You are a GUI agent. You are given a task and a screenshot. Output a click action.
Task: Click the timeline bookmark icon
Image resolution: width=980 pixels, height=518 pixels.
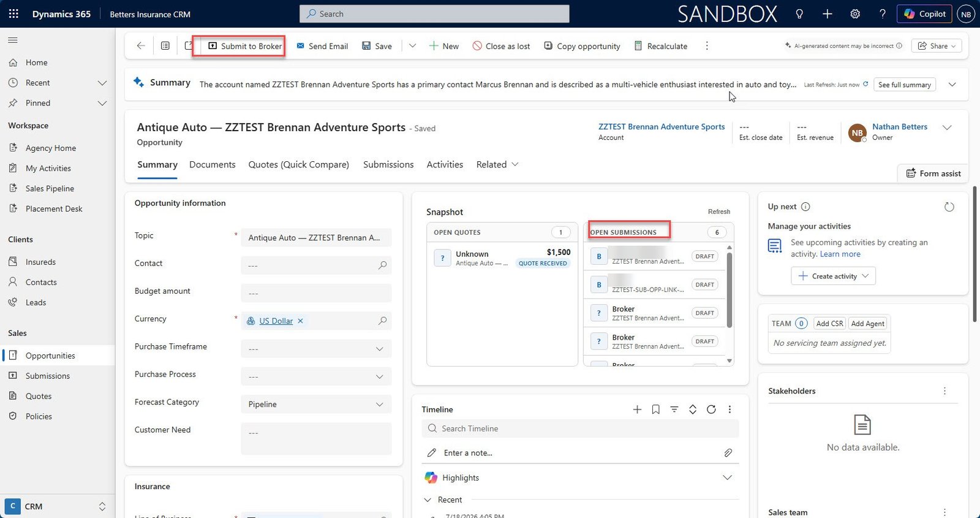[x=655, y=409]
